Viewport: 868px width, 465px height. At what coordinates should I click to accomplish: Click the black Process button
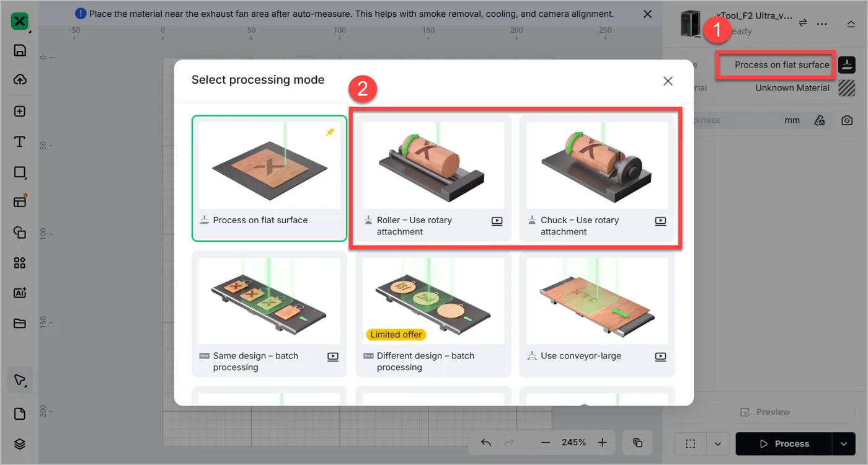pos(784,444)
